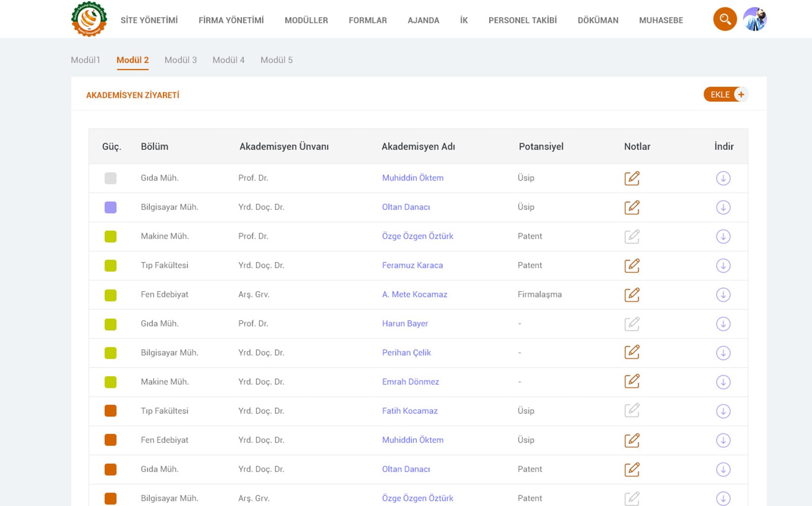Edit notes for Emrah Dönmez
The height and width of the screenshot is (506, 812).
(631, 381)
